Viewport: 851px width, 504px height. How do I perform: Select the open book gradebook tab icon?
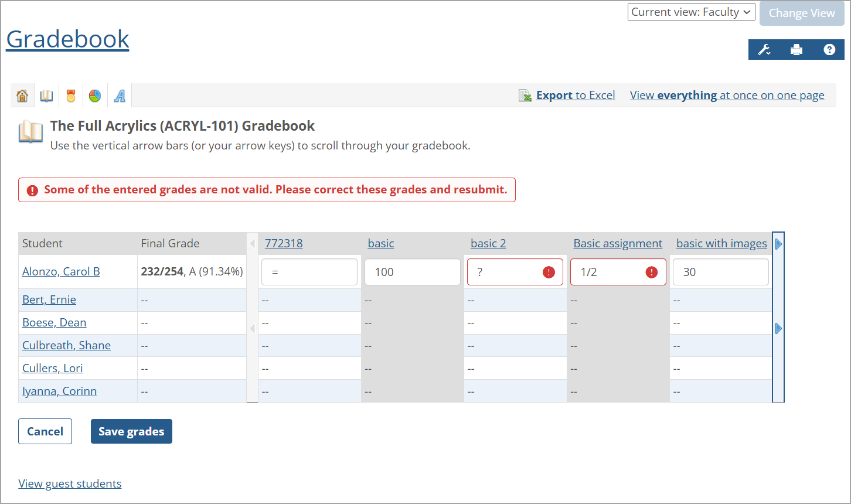coord(46,96)
